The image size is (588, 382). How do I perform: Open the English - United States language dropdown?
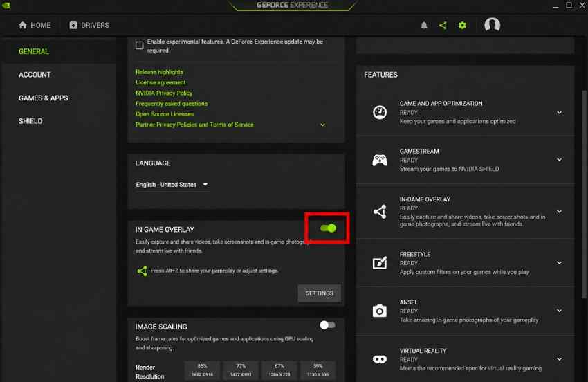172,185
